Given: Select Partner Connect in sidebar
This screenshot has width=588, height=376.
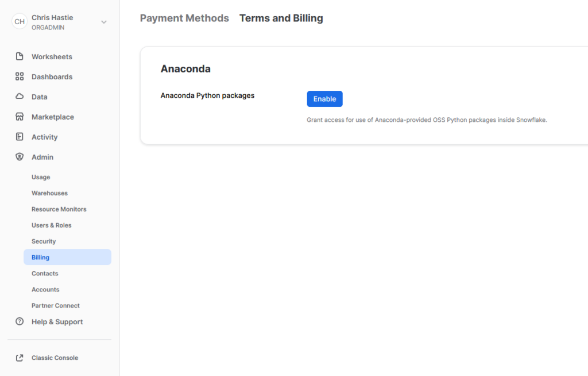Looking at the screenshot, I should (55, 306).
